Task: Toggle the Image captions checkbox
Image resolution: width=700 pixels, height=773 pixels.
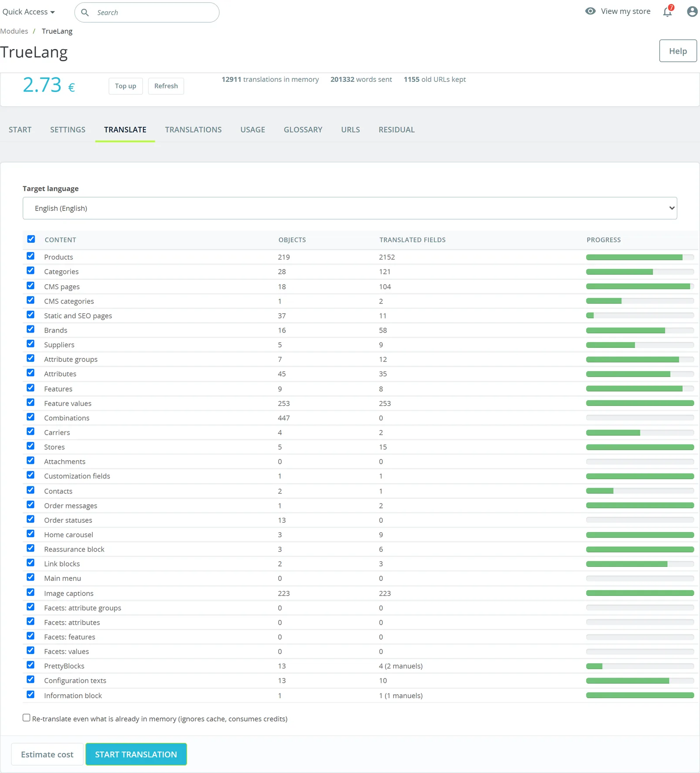Action: (31, 592)
